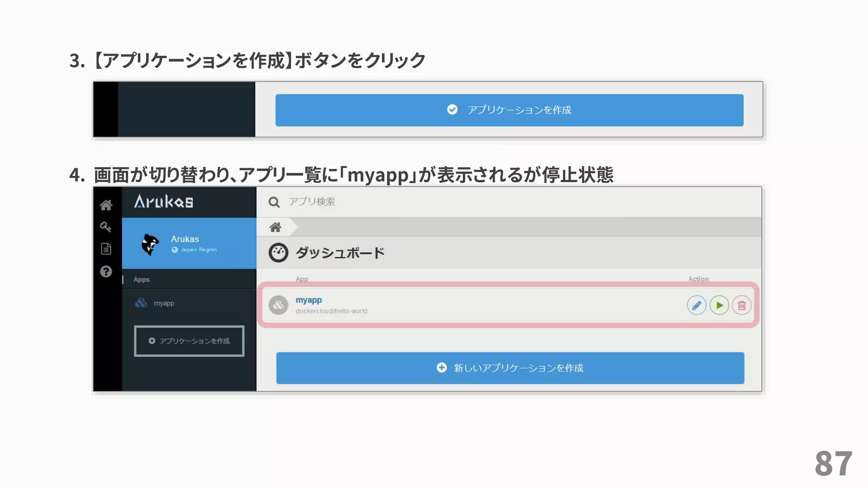Viewport: 868px width, 488px height.
Task: Open the myapp link in dashboard
Action: 309,300
